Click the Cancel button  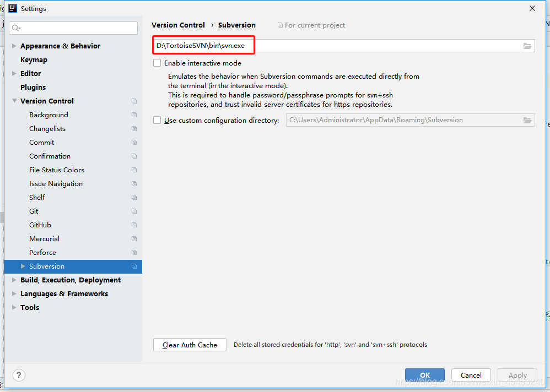(471, 375)
